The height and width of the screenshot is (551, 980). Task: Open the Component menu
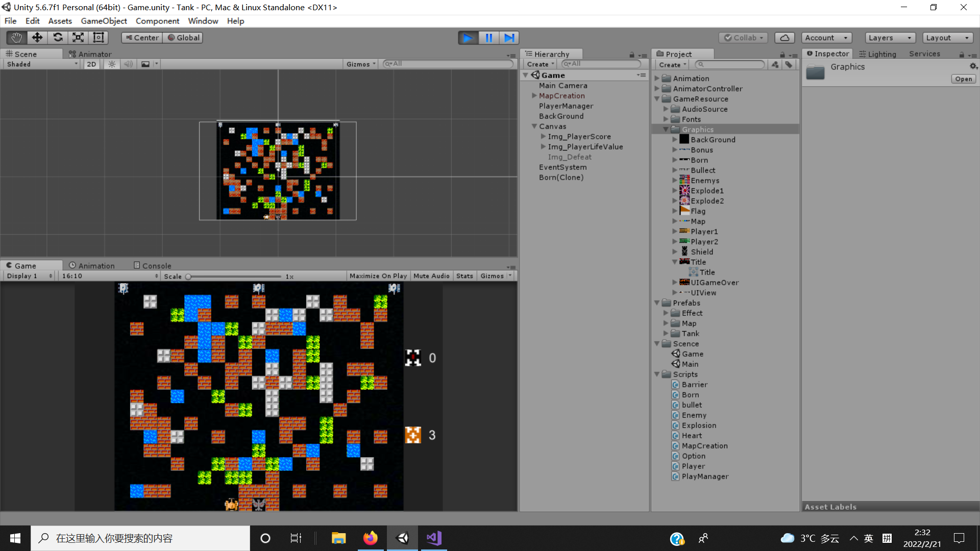(157, 21)
